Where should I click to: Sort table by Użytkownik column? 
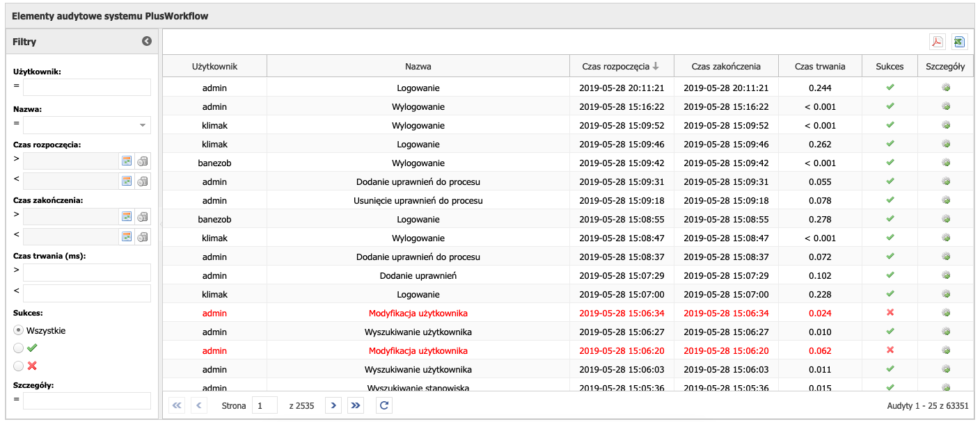214,67
